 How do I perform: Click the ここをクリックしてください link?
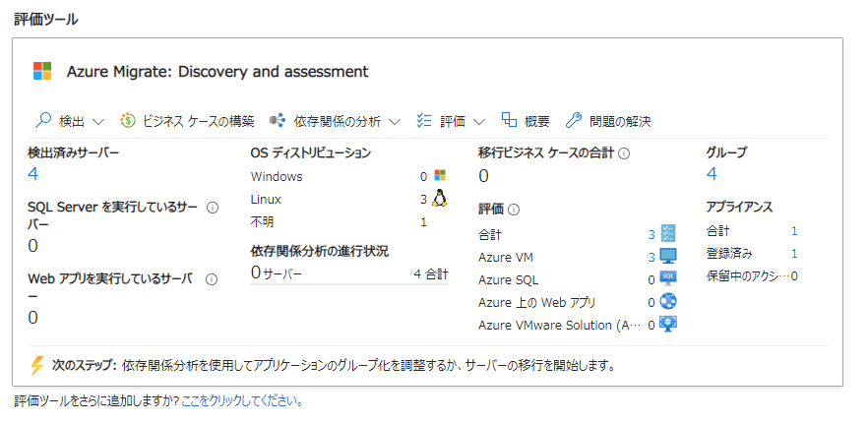click(x=242, y=400)
